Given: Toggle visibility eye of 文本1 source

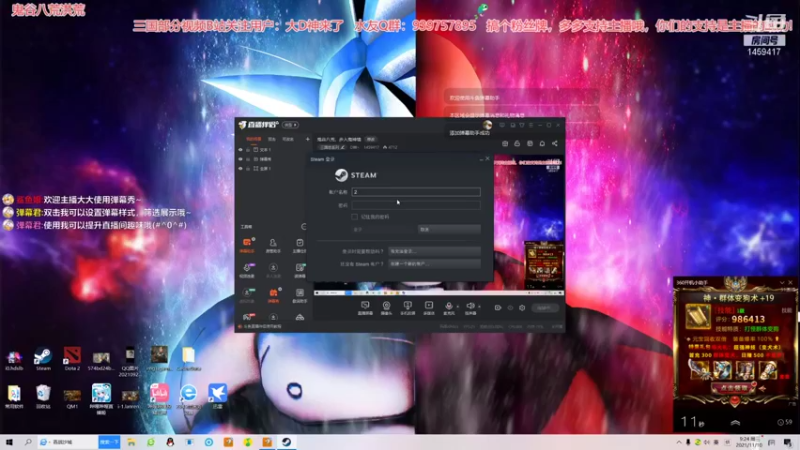Looking at the screenshot, I should point(241,150).
